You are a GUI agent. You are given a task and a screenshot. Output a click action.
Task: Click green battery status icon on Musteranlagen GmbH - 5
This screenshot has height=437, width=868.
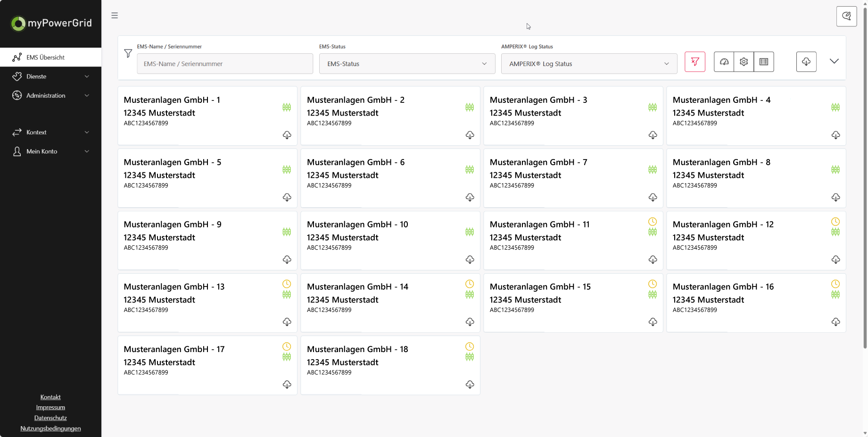(287, 169)
